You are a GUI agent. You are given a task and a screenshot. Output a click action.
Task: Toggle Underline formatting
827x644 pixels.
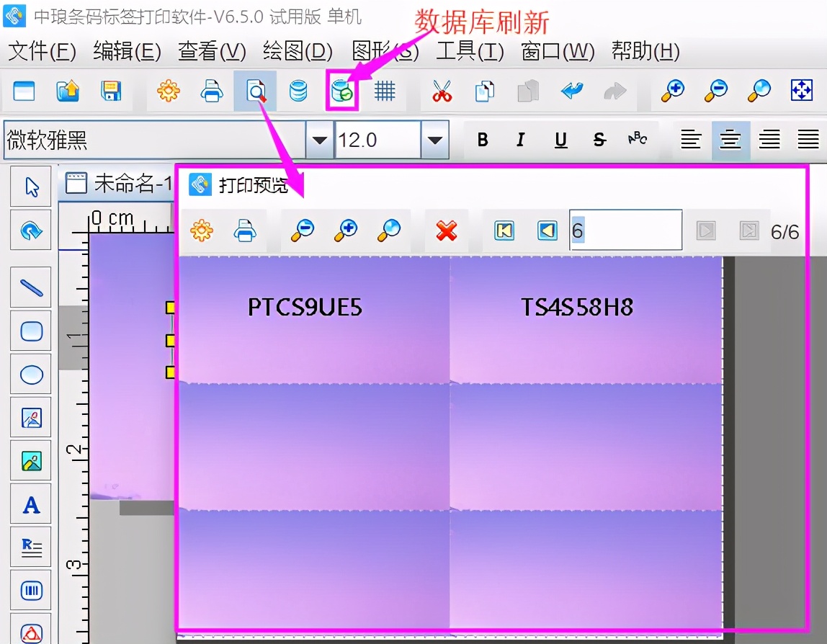click(x=560, y=140)
